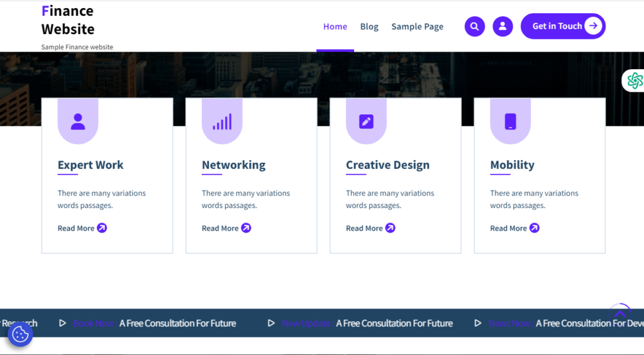Navigate to Sample Page in menu
This screenshot has width=644, height=355.
(x=417, y=26)
